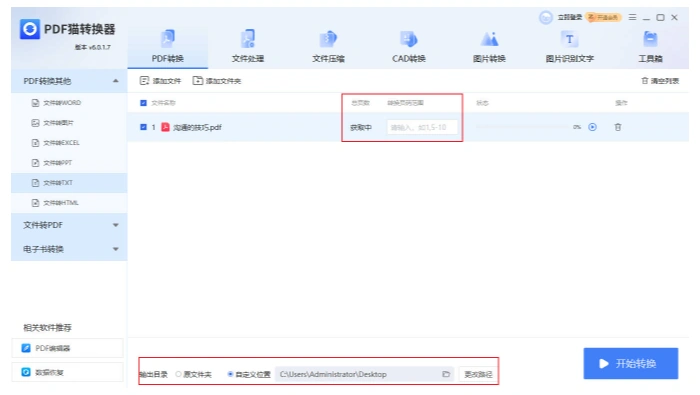Expand the 文件转PDF section
This screenshot has width=700, height=395.
(x=69, y=225)
